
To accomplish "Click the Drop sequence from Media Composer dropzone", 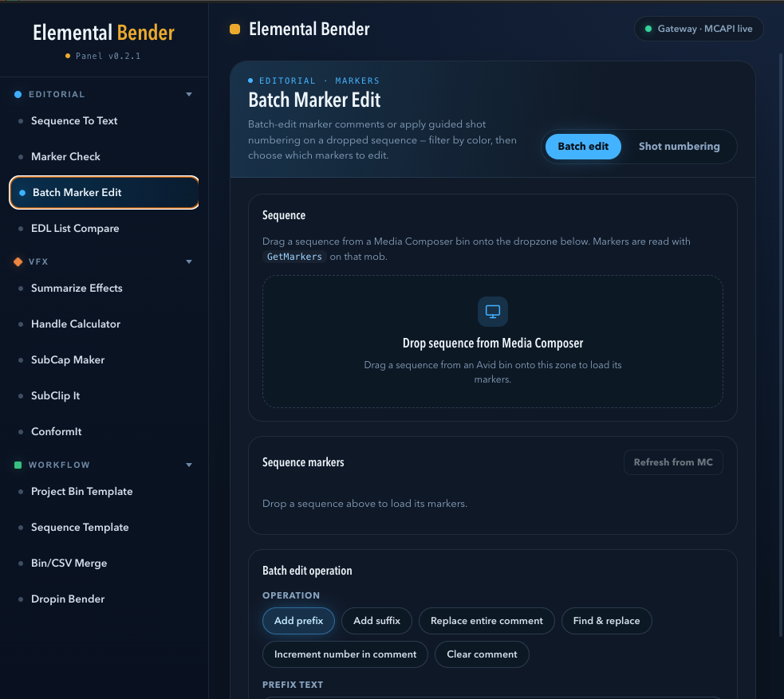I will point(493,341).
